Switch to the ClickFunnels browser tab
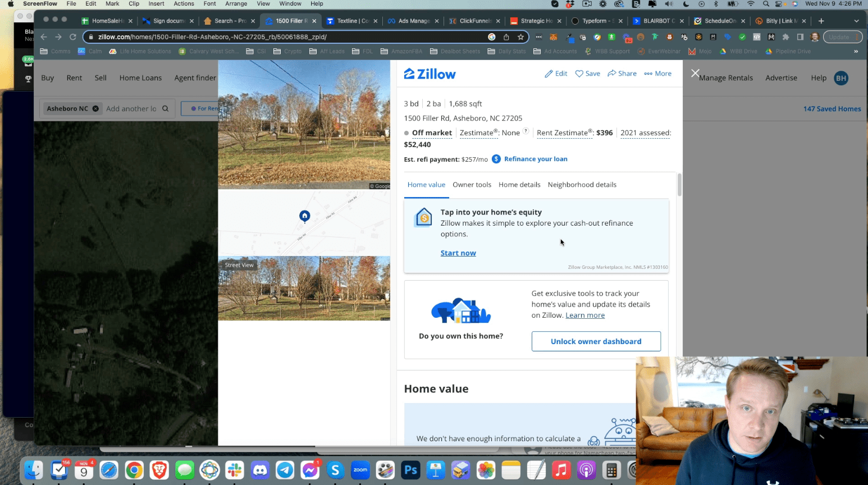This screenshot has width=868, height=485. point(475,21)
